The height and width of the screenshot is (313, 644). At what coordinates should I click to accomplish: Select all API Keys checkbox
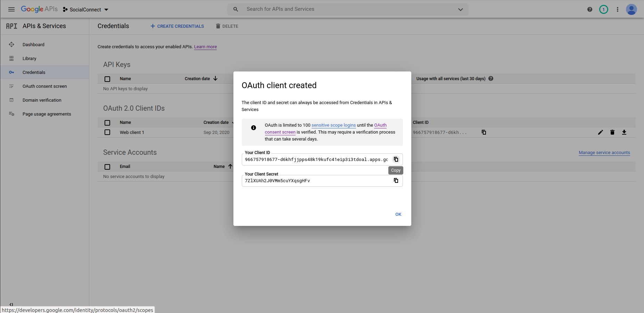(107, 79)
